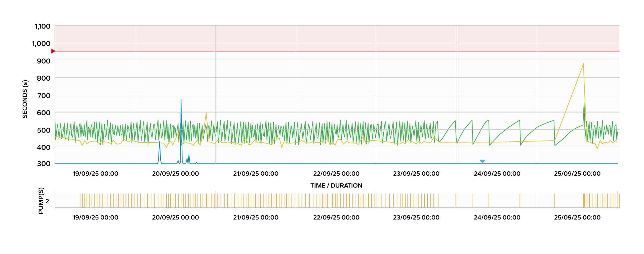
Task: Click 19/09/25 00:00 label under main chart
Action: point(95,174)
